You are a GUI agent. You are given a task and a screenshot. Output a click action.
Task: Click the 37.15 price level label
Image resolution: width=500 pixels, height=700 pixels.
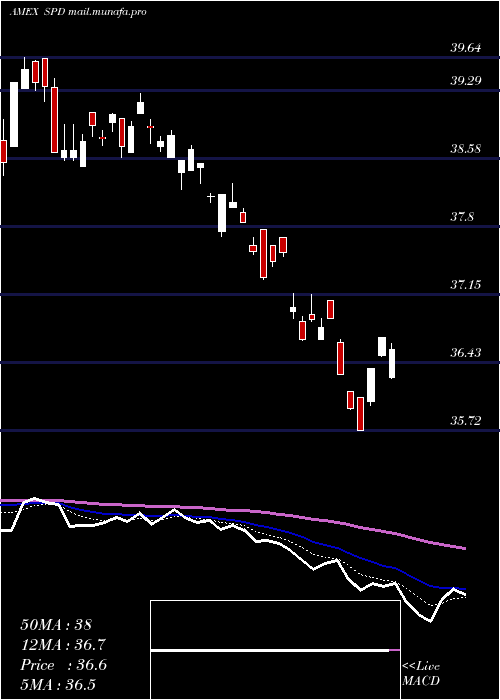coord(466,284)
